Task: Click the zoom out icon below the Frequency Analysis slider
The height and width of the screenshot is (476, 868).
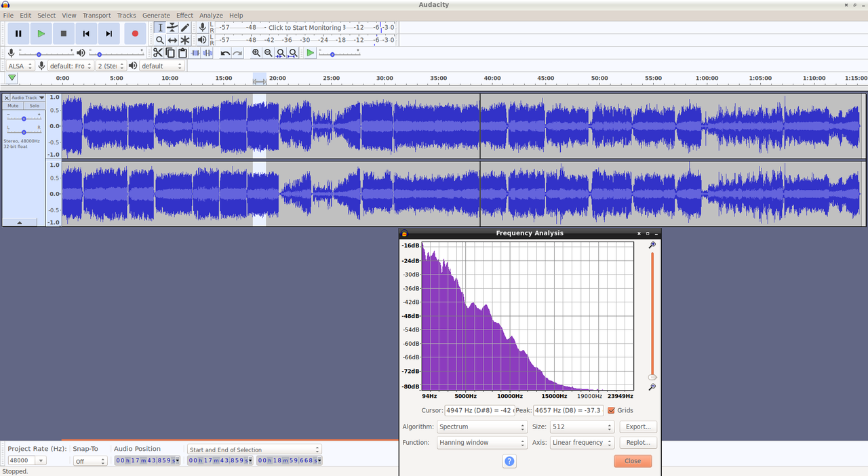Action: tap(652, 386)
